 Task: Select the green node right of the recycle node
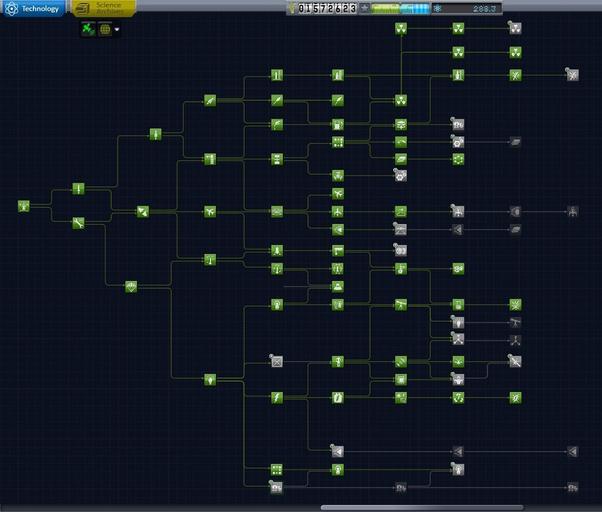pos(515,398)
